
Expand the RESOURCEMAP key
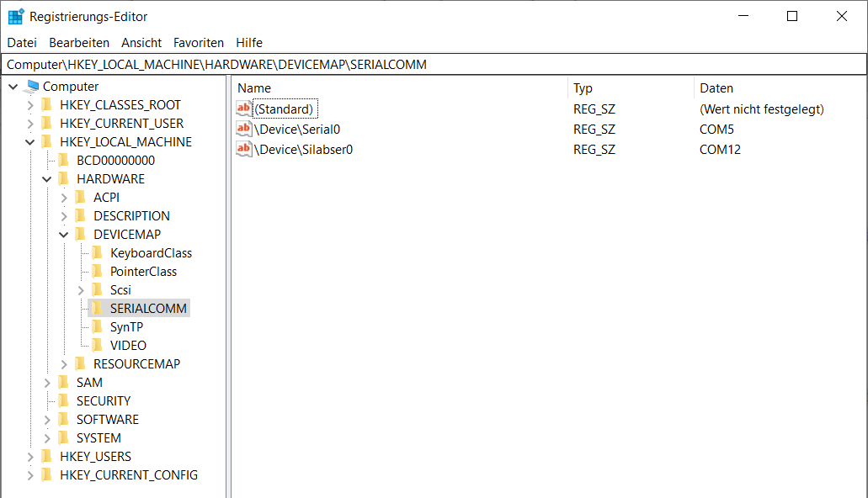point(64,364)
